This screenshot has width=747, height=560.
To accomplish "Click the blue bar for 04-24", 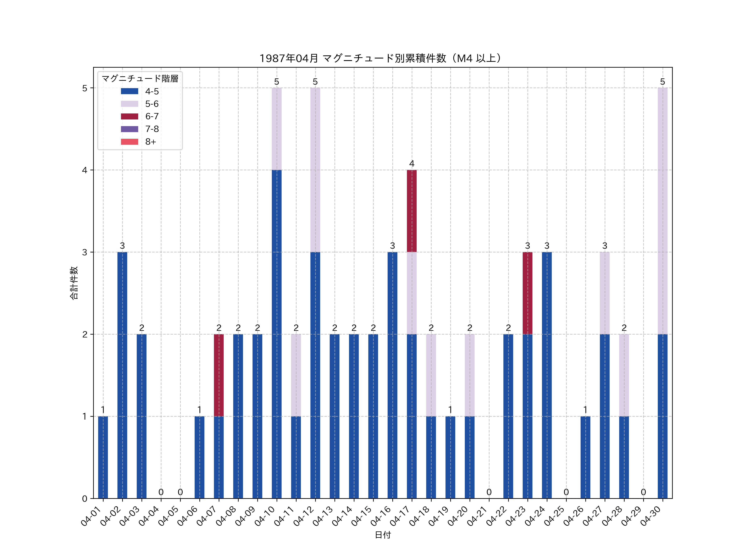I will click(x=547, y=375).
